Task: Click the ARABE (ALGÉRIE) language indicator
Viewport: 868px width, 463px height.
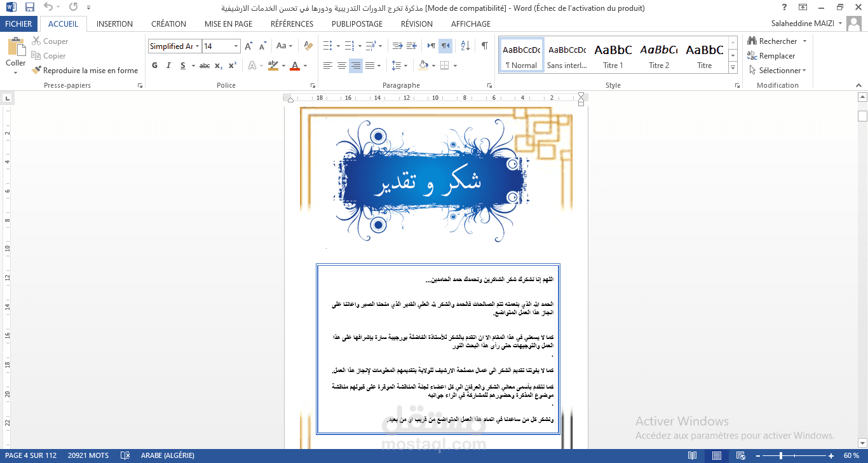Action: coord(167,456)
